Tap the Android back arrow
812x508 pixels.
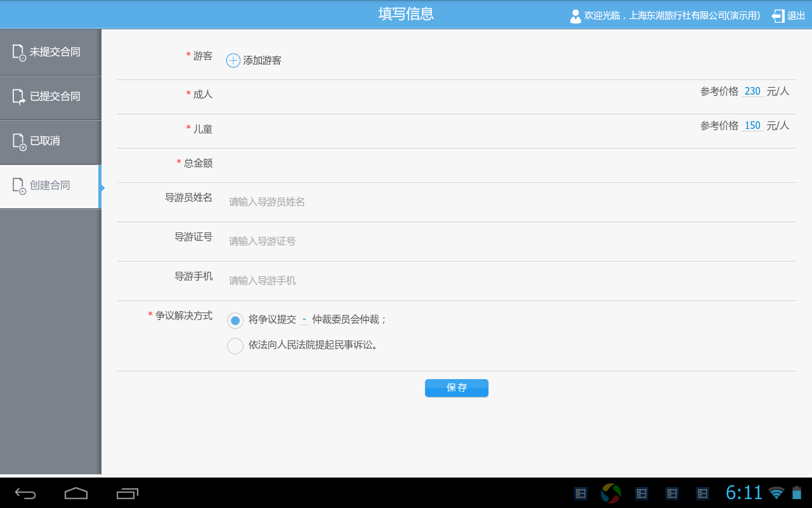tap(25, 493)
